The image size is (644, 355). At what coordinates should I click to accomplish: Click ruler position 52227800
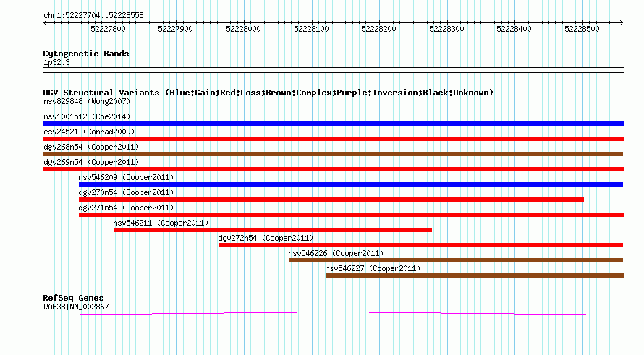coord(108,29)
